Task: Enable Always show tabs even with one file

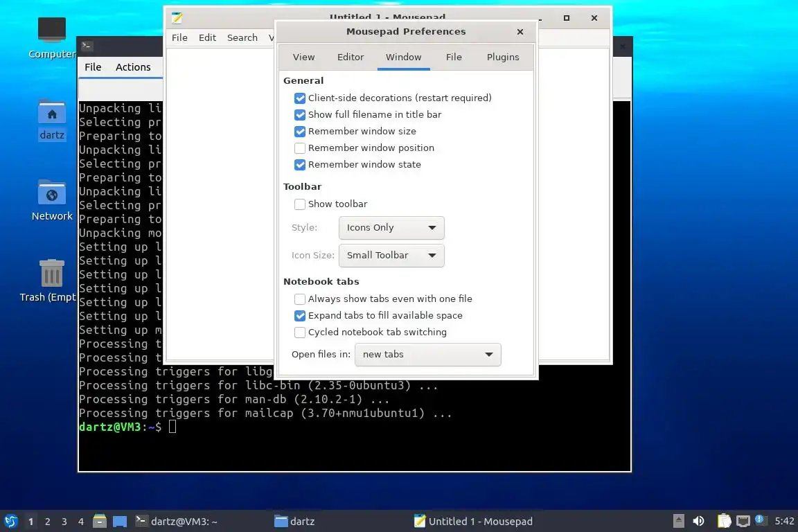Action: [x=300, y=299]
